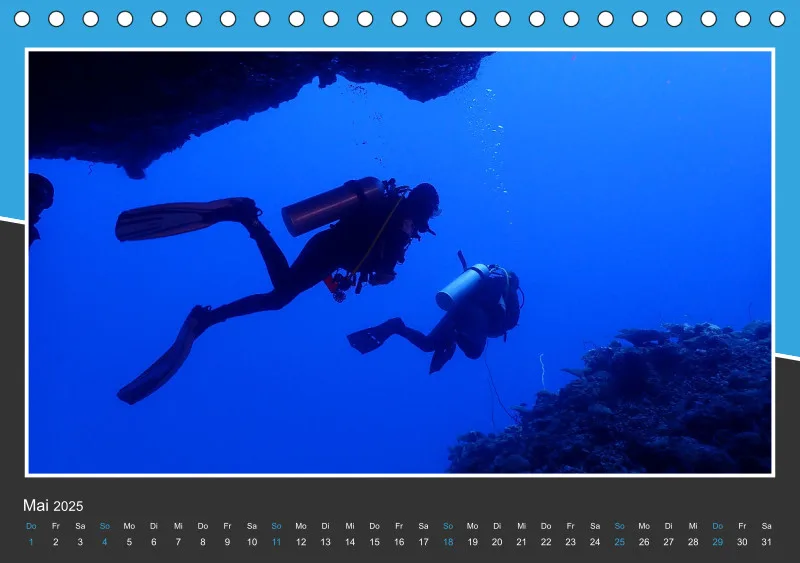Select day 8 in the calendar row
This screenshot has height=563, width=800.
(203, 542)
